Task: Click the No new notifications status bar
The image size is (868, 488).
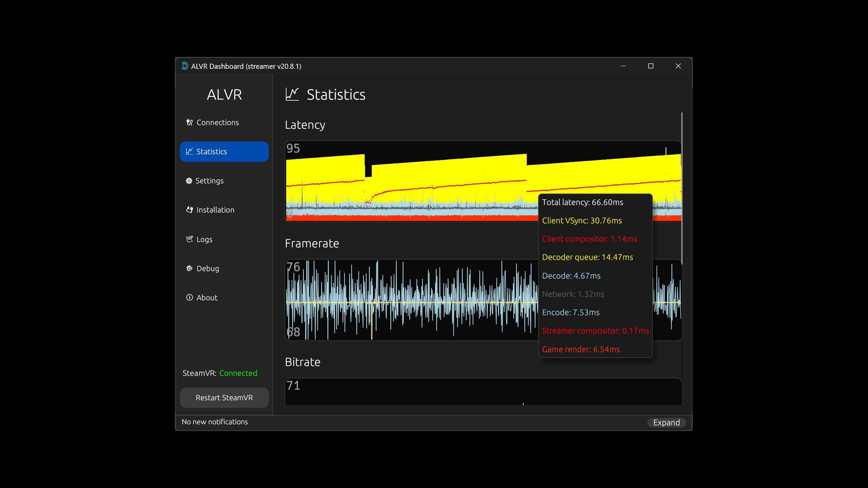Action: (x=215, y=422)
